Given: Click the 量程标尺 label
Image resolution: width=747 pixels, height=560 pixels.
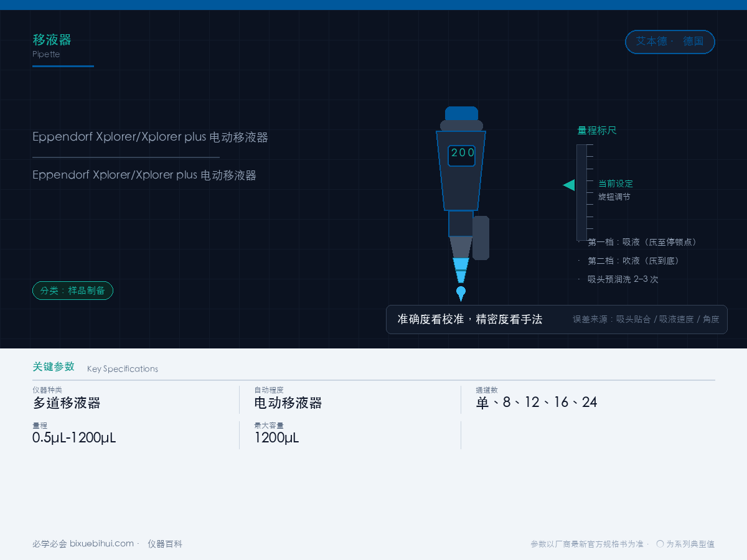Looking at the screenshot, I should coord(597,131).
